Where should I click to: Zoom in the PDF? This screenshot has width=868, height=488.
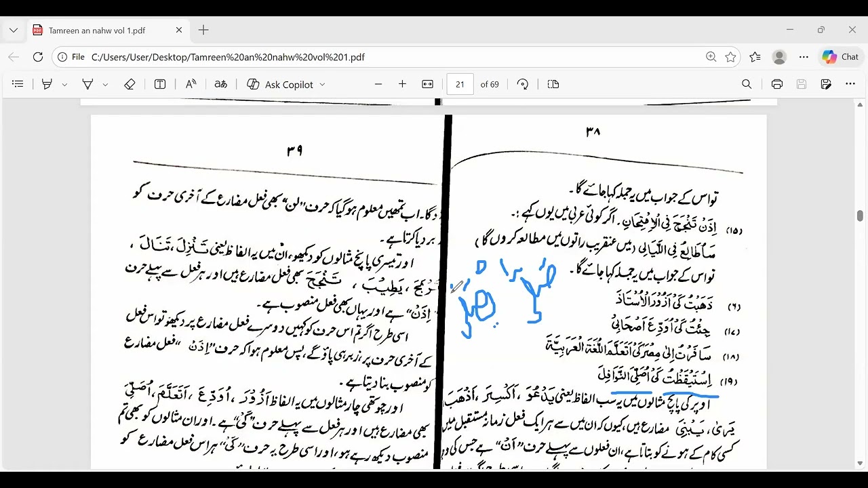[x=402, y=84]
